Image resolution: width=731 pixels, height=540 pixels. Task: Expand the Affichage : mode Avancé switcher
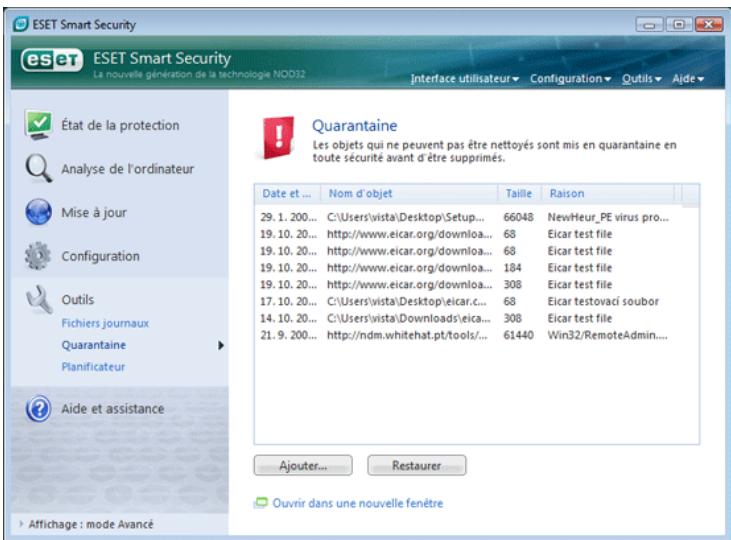(x=87, y=524)
